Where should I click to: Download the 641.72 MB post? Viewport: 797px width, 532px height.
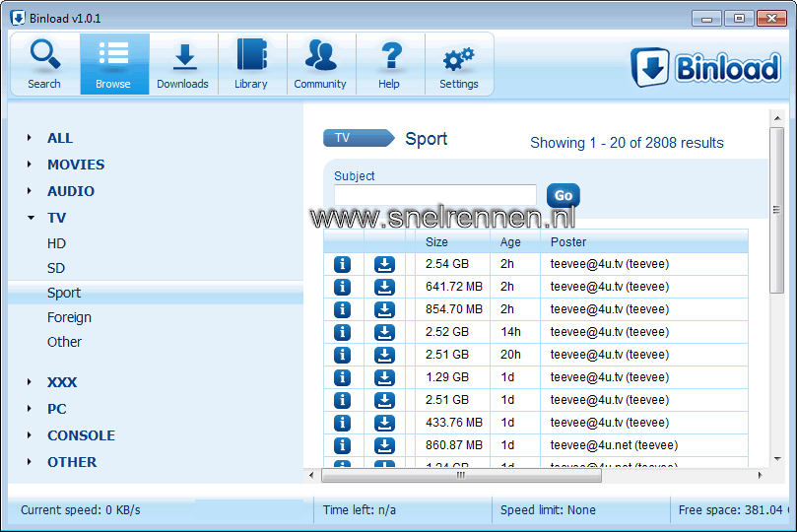(x=384, y=287)
